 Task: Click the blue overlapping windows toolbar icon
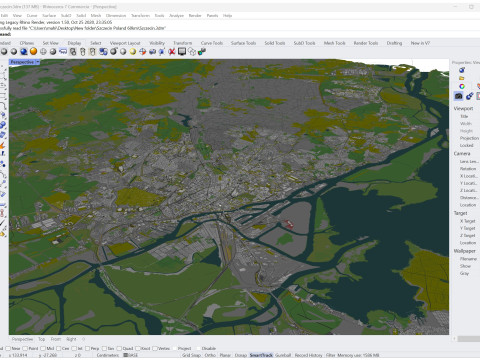[103, 51]
